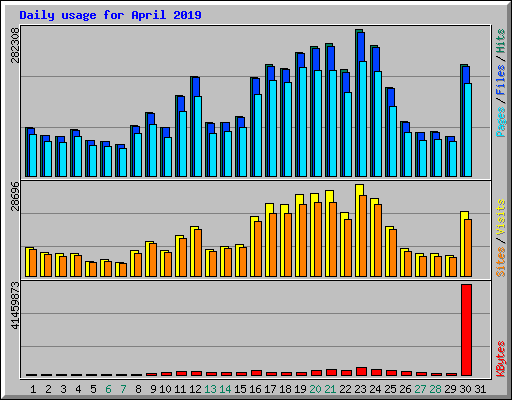
Task: Click the blue 'Files' legend label
Action: tap(500, 80)
